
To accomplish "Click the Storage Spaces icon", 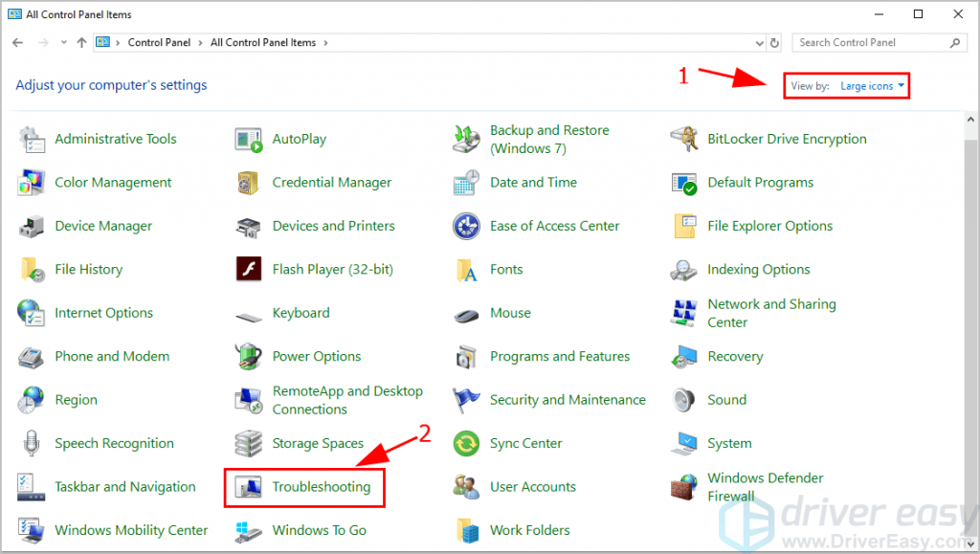I will [249, 444].
